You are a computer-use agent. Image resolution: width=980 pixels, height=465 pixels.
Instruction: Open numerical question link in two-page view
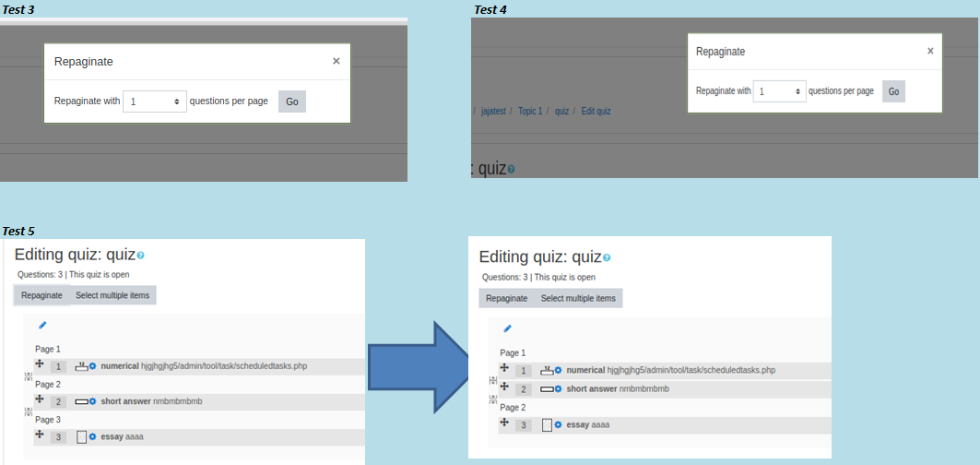click(670, 371)
